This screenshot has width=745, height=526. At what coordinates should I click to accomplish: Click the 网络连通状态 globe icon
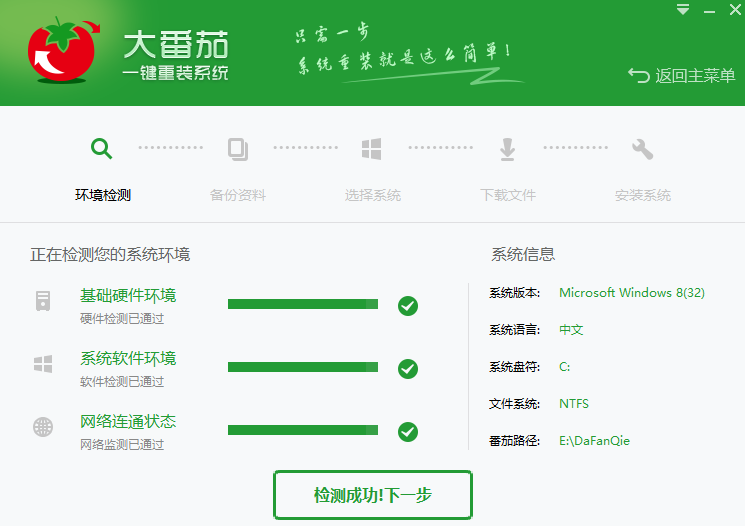coord(43,427)
